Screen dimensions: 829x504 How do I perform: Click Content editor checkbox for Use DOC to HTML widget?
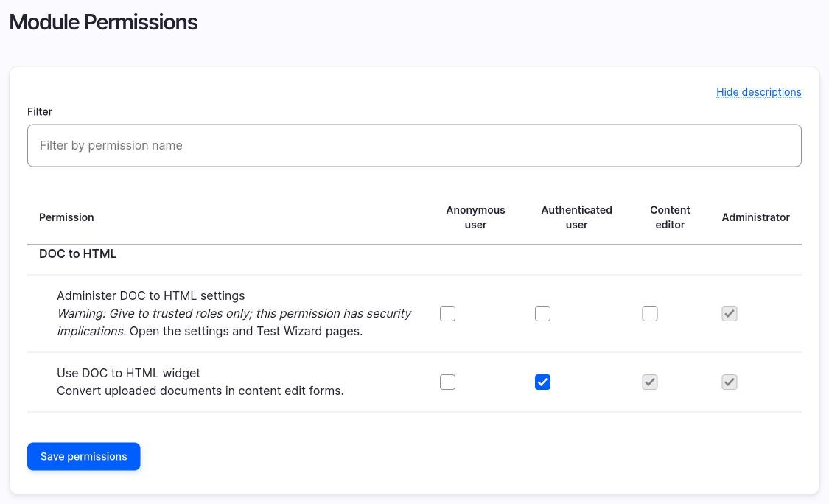point(650,382)
